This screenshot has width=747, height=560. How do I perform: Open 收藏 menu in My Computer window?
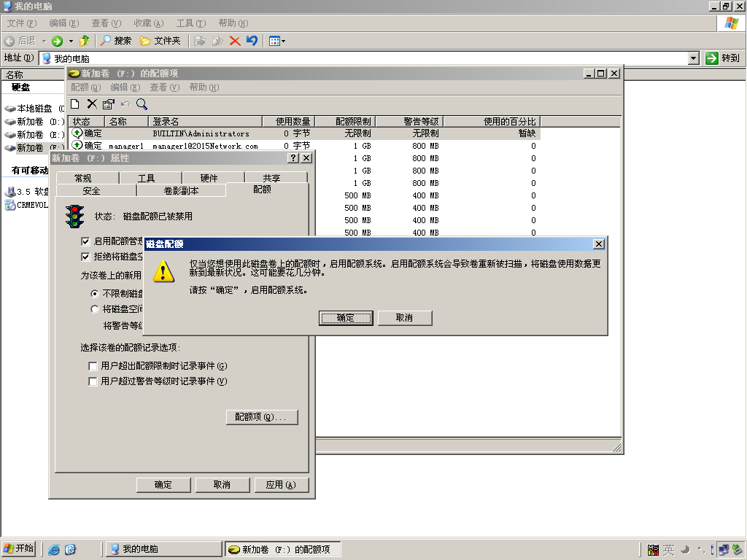[149, 23]
